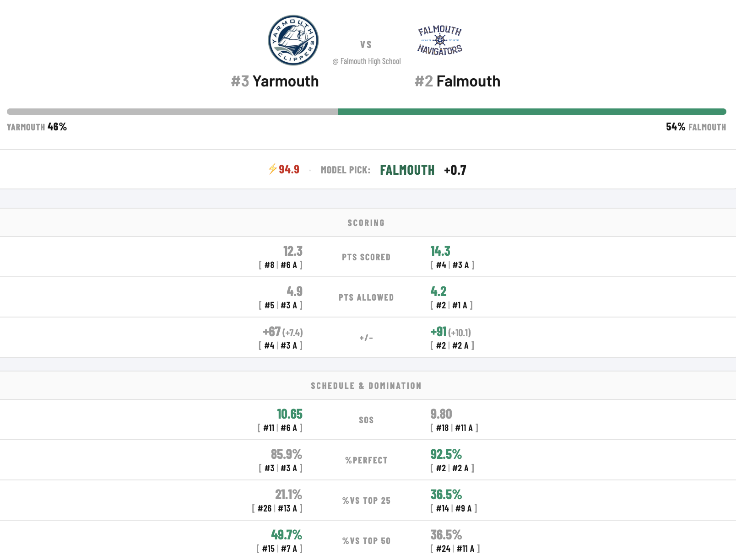Click the FALMOUTH model pick label

coord(407,170)
